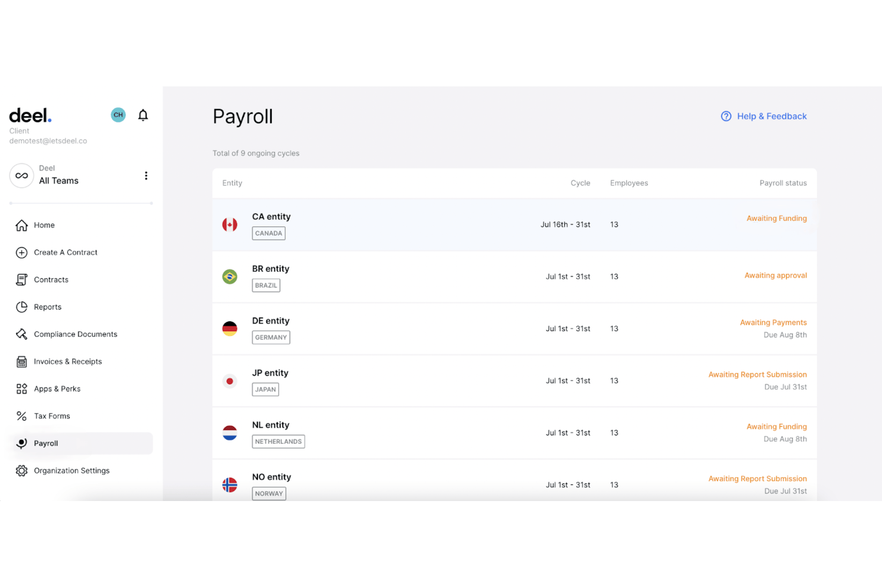
Task: Select the DE entity Germany row
Action: pos(514,329)
